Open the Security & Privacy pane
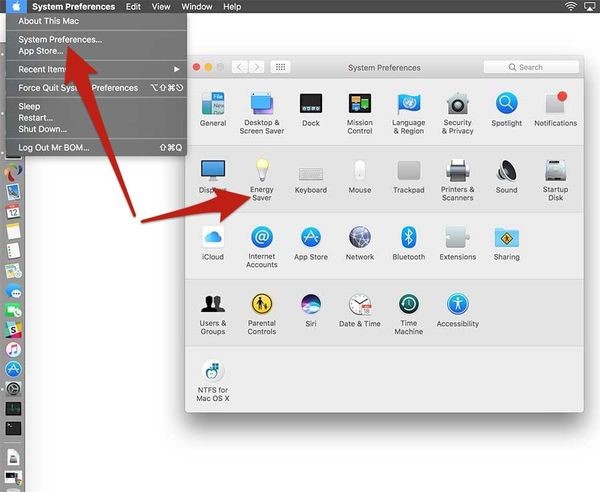 click(458, 113)
